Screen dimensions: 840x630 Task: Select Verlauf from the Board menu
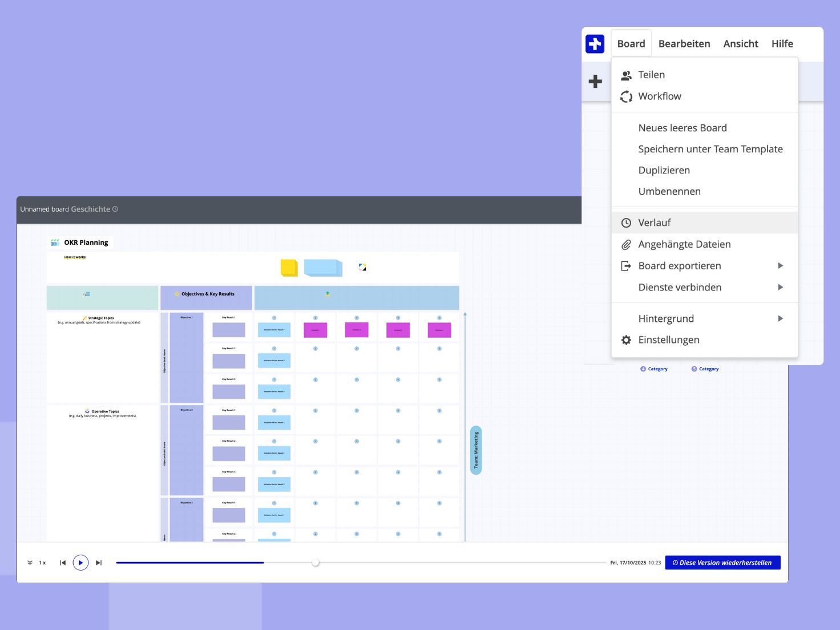[x=654, y=223]
